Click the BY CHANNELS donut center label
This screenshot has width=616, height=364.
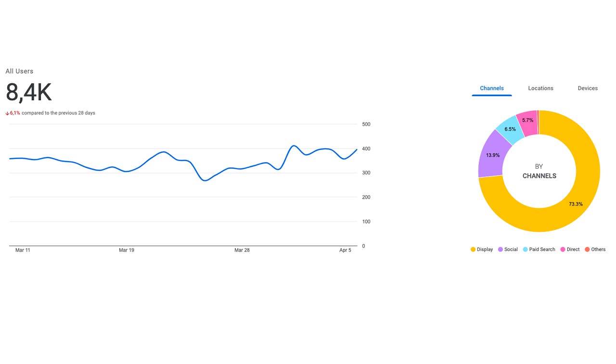point(539,171)
